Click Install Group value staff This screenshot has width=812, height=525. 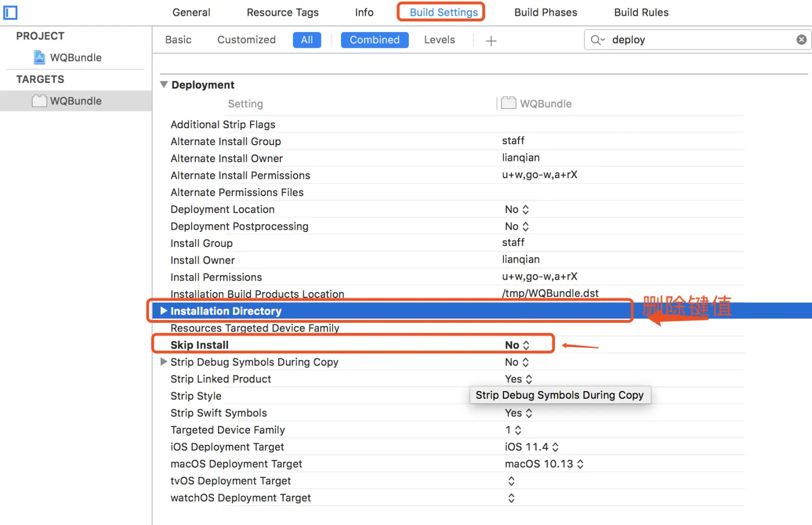513,242
